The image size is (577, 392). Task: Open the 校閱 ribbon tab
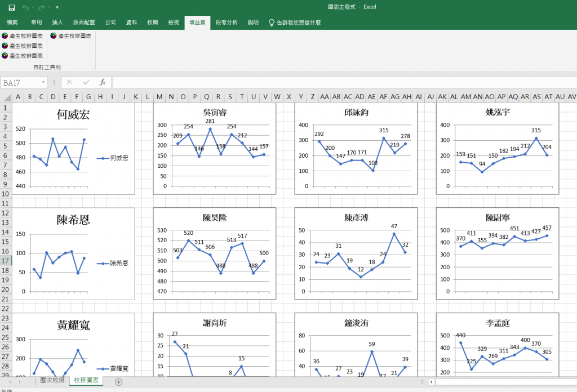(152, 23)
